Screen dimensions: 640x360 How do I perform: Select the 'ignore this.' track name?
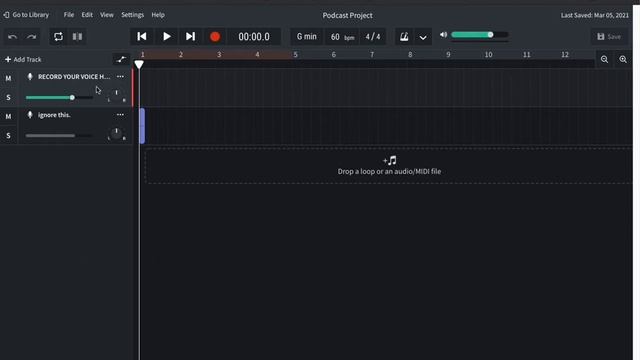coord(54,115)
